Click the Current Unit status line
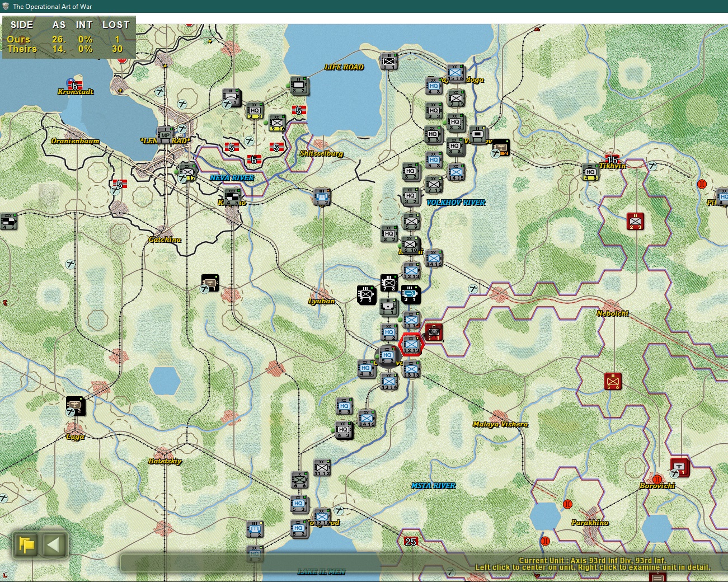Screen dimensions: 728x582 [593, 560]
